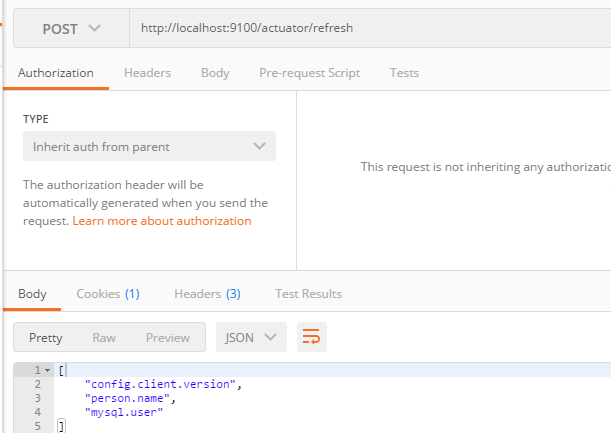Image resolution: width=611 pixels, height=433 pixels.
Task: Open the Test Results tab
Action: click(308, 294)
